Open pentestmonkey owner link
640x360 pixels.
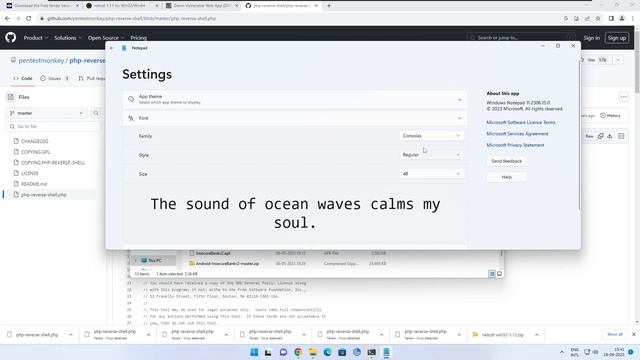click(41, 60)
